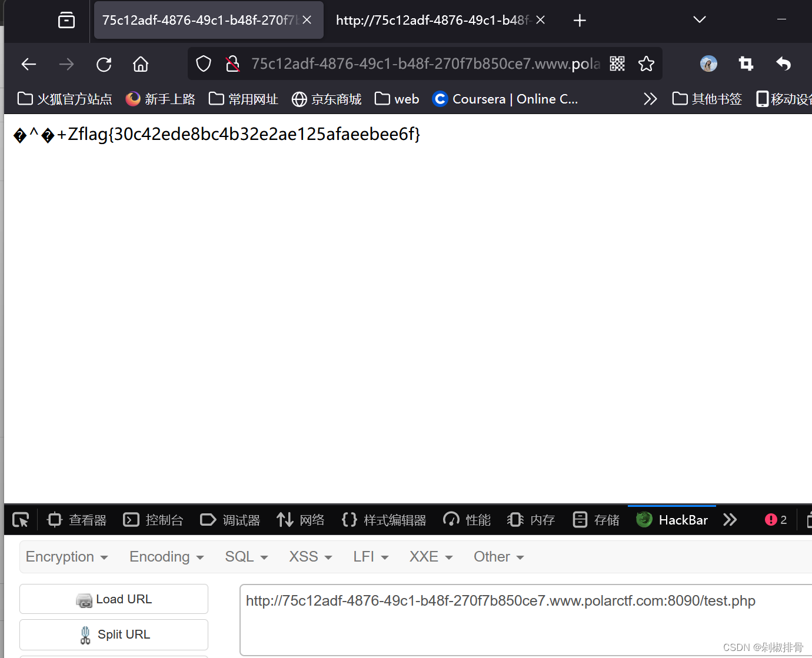Toggle tracking protection shield icon
812x658 pixels.
click(x=203, y=64)
